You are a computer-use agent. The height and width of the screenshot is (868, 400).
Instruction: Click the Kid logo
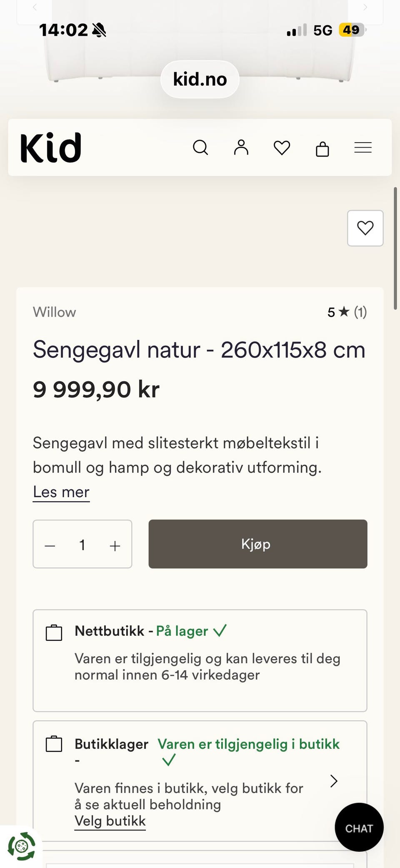tap(51, 148)
